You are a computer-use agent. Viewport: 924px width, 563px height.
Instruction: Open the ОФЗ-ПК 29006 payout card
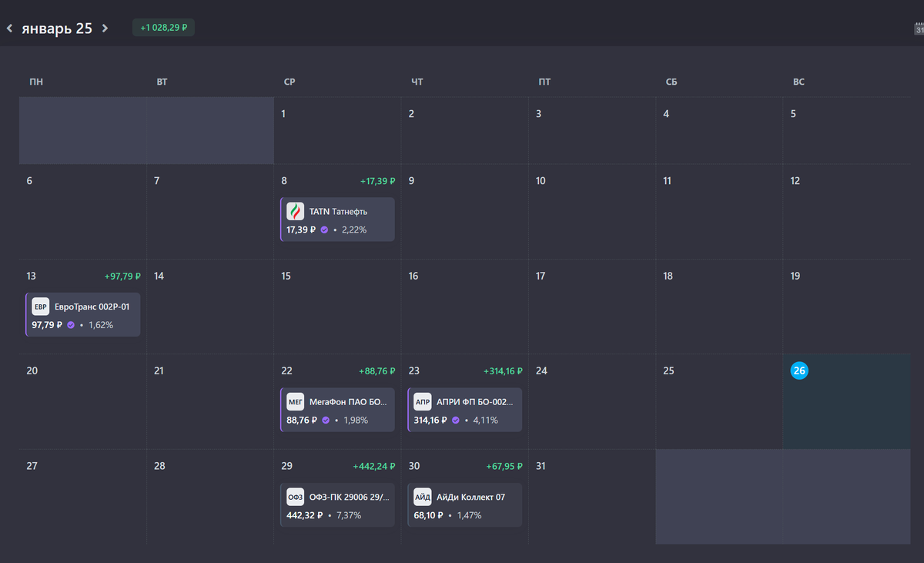pyautogui.click(x=337, y=504)
